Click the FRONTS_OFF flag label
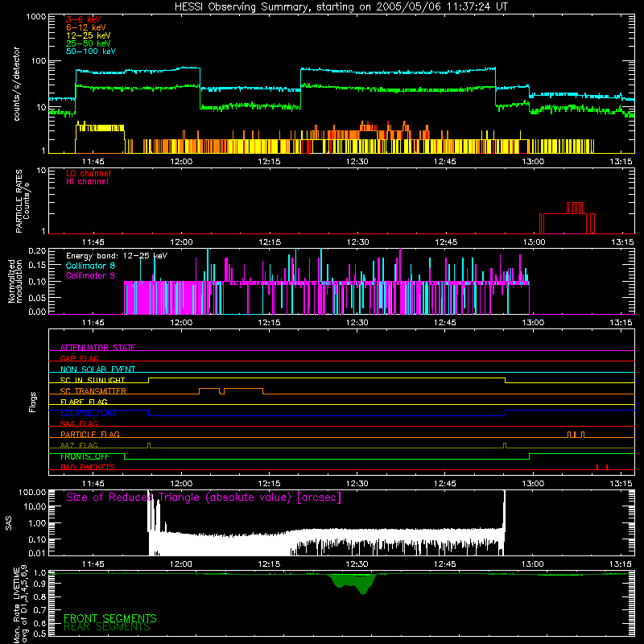The width and height of the screenshot is (644, 644). tap(85, 456)
